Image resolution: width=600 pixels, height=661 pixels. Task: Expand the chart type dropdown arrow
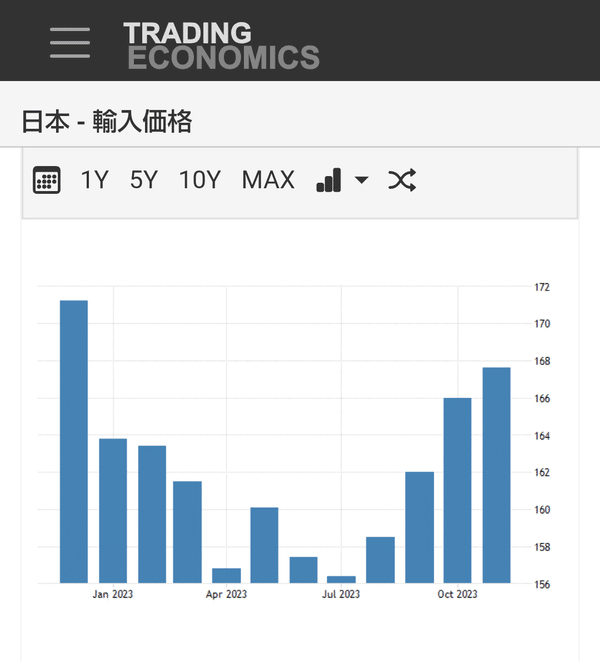pyautogui.click(x=362, y=180)
